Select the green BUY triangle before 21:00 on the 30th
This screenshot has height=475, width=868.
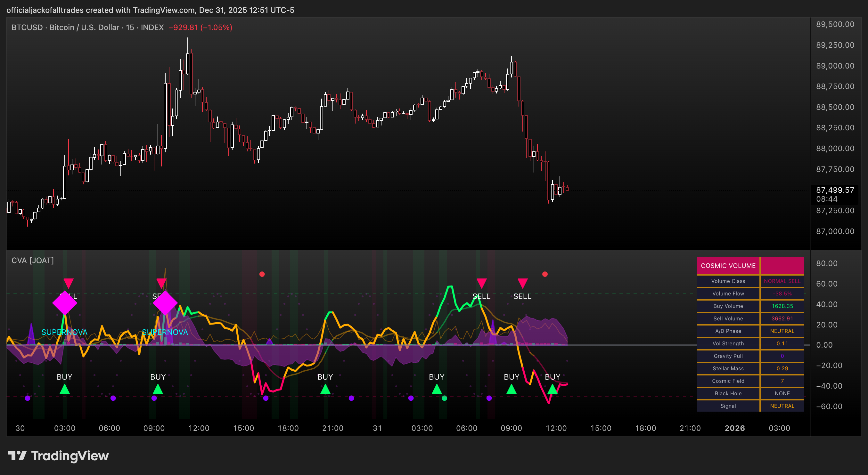pyautogui.click(x=325, y=390)
